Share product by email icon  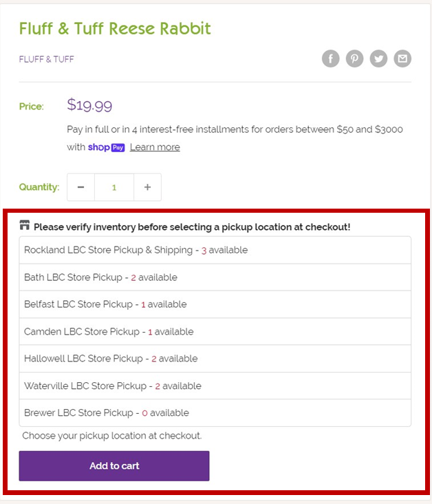point(402,59)
